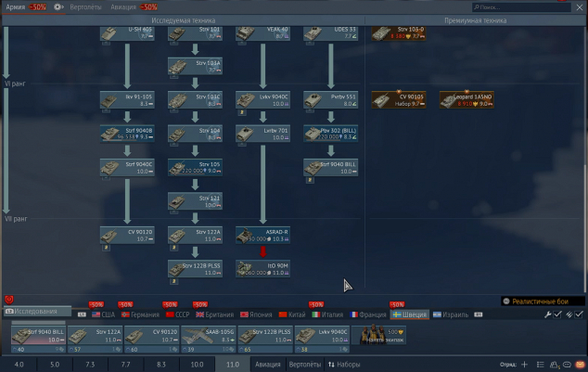Switch nation to Германия

pos(140,314)
